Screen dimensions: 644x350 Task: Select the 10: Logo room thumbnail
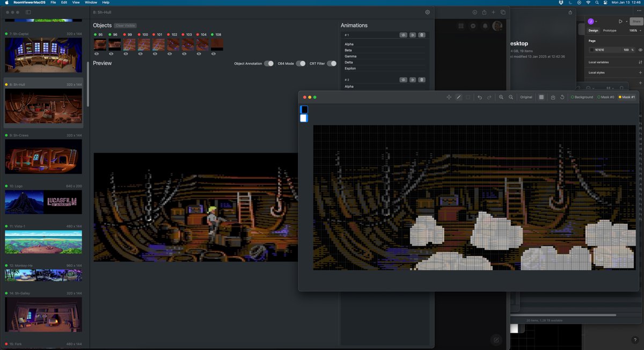coord(43,202)
